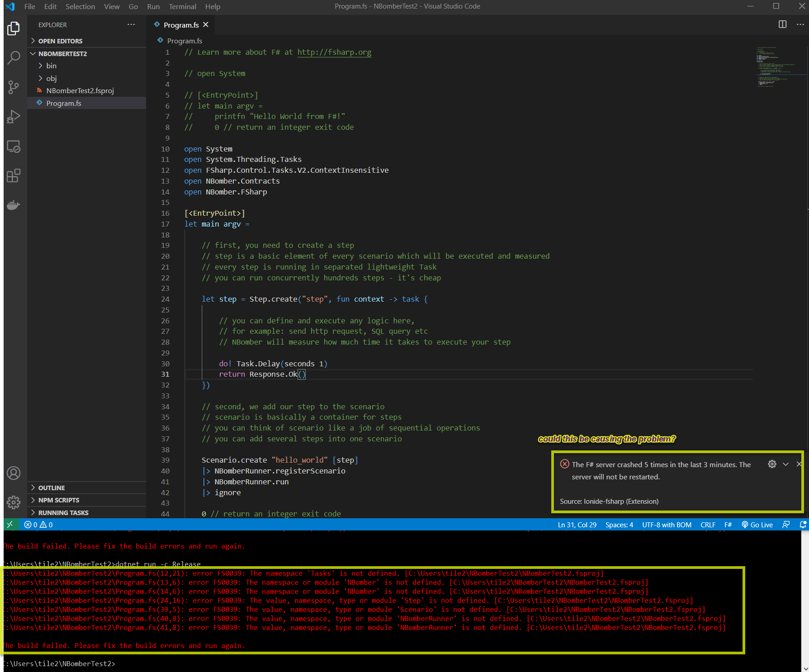Open the Source Control view
Image resolution: width=809 pixels, height=672 pixels.
pos(14,87)
